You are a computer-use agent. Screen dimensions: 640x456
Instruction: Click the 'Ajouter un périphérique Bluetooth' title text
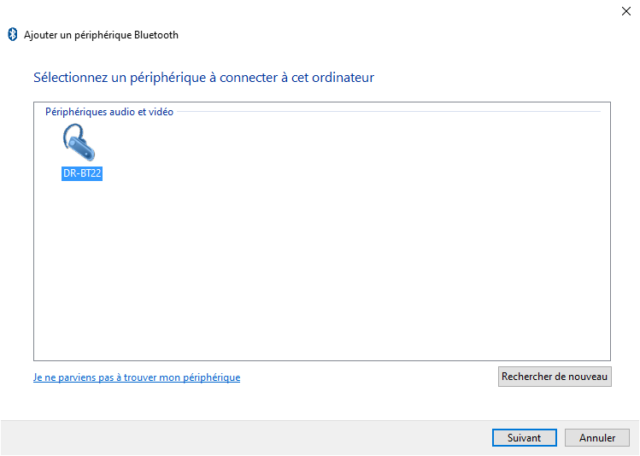pos(101,35)
